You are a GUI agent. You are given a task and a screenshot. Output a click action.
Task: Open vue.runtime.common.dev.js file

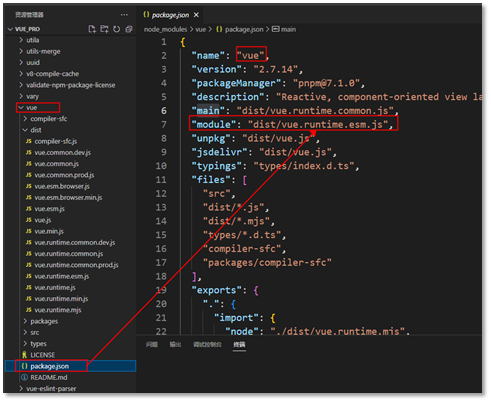coord(75,242)
